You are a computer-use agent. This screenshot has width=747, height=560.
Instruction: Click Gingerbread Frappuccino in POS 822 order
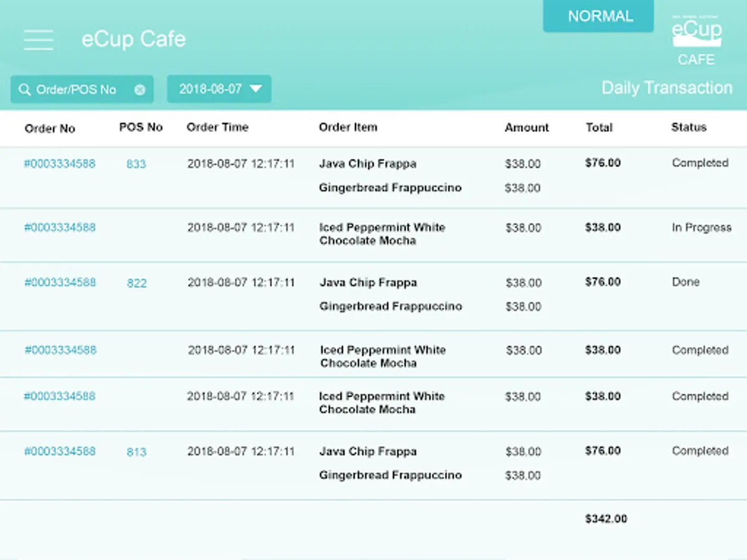click(x=391, y=306)
